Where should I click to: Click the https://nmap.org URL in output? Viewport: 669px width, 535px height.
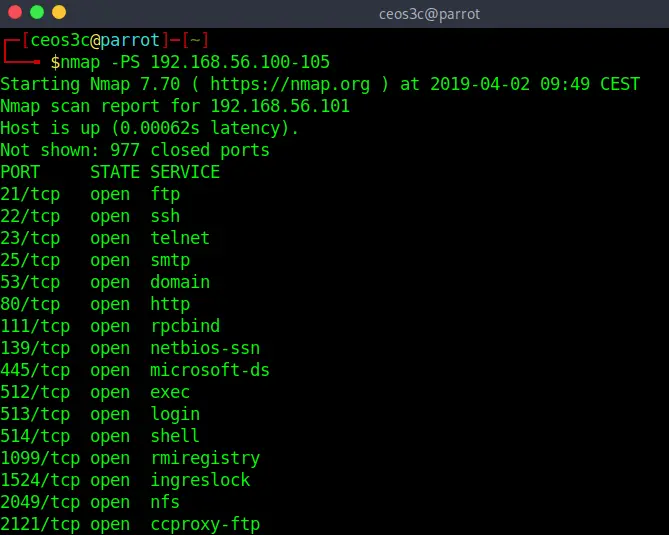click(290, 84)
